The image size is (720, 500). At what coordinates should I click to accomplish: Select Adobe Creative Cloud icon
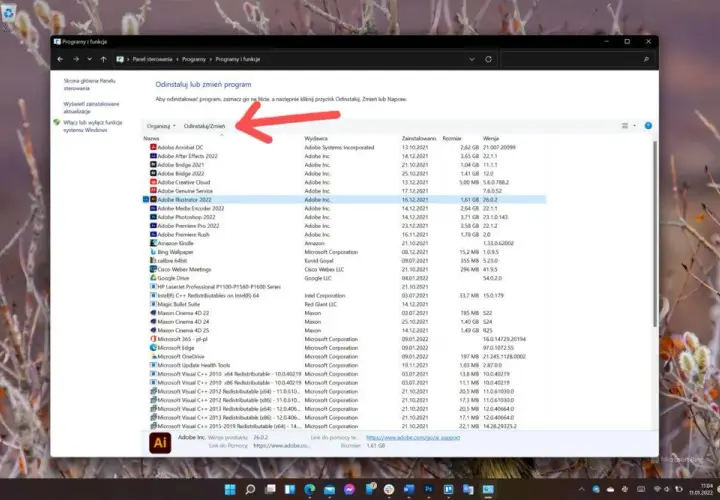click(153, 182)
